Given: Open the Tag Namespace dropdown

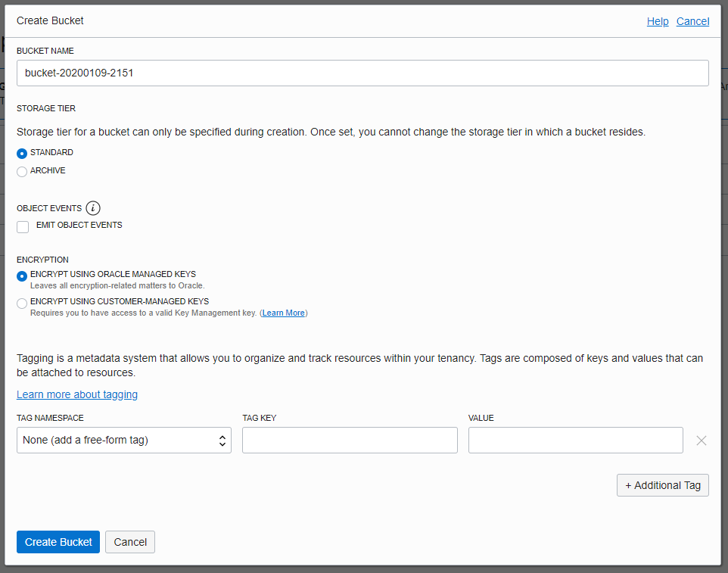Looking at the screenshot, I should [124, 441].
